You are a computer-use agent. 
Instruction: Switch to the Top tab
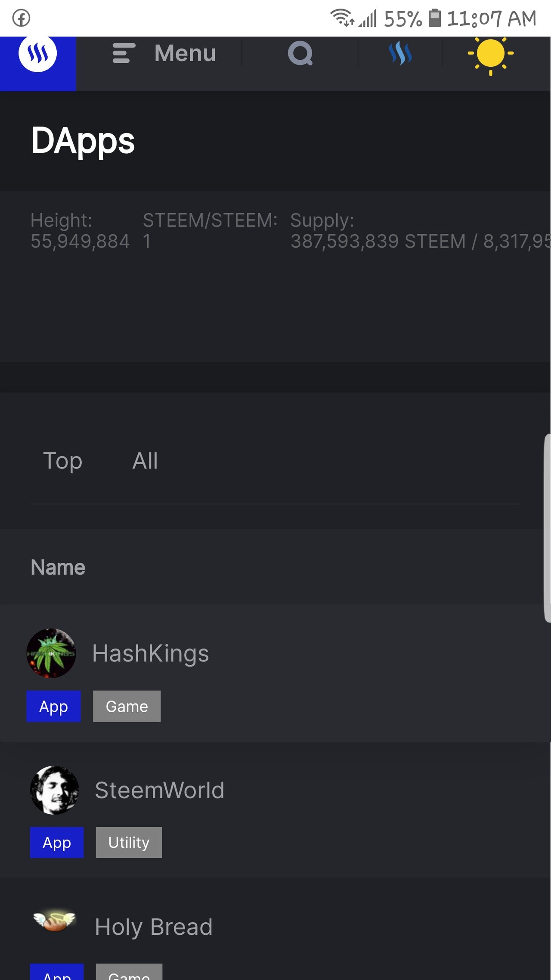pos(63,461)
